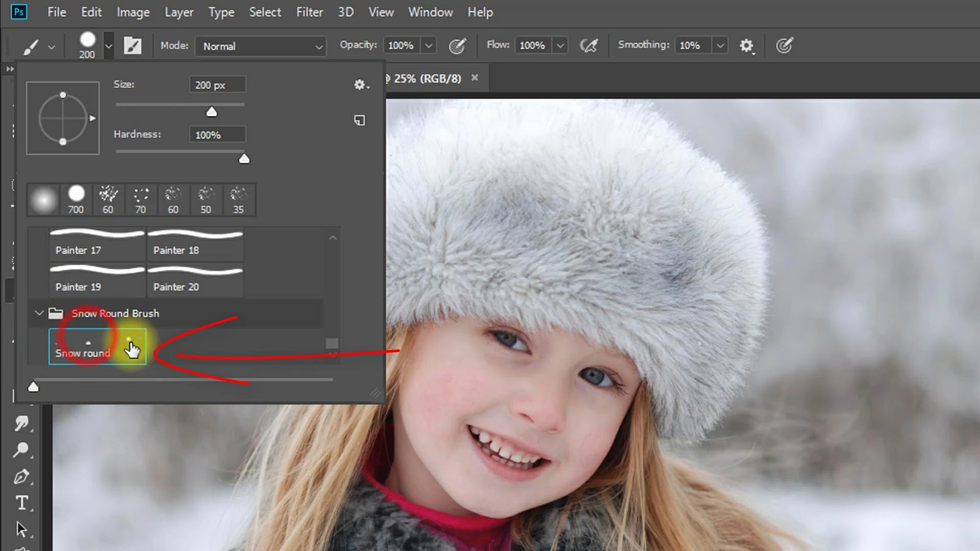The width and height of the screenshot is (980, 551).
Task: Open the Opacity slider dropdown arrow
Action: click(x=429, y=45)
